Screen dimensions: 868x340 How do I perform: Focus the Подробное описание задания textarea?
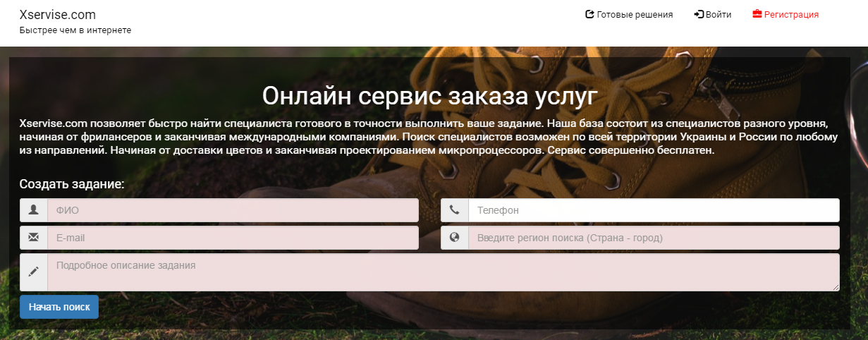444,272
